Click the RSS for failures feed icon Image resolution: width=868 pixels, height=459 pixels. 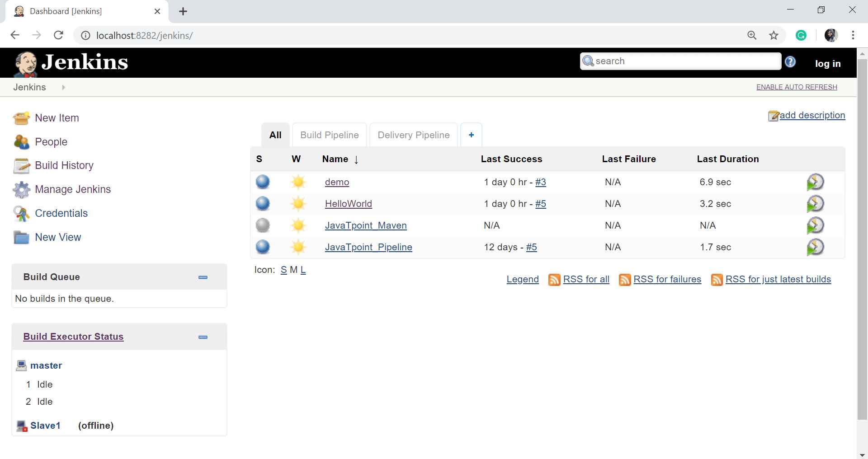(624, 280)
